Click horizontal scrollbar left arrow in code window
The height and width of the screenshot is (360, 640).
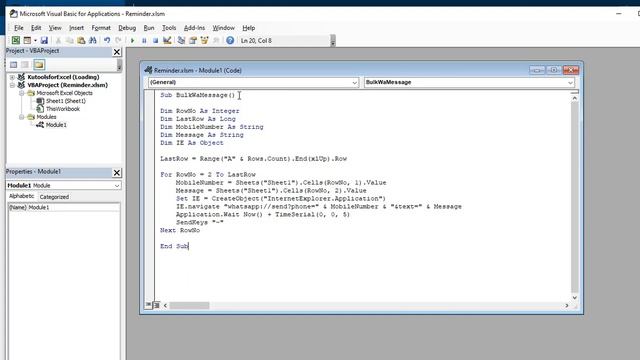click(x=165, y=305)
